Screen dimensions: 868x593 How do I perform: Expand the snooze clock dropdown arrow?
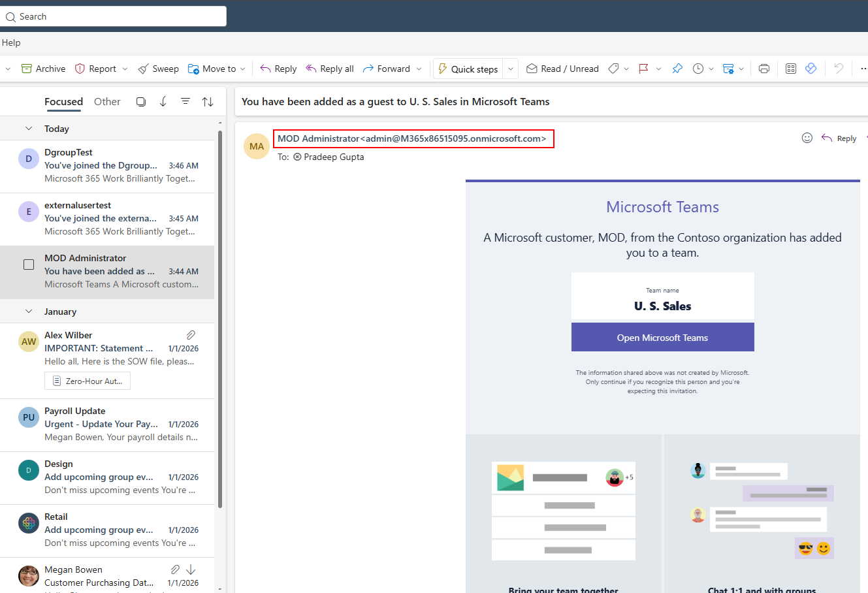coord(711,69)
